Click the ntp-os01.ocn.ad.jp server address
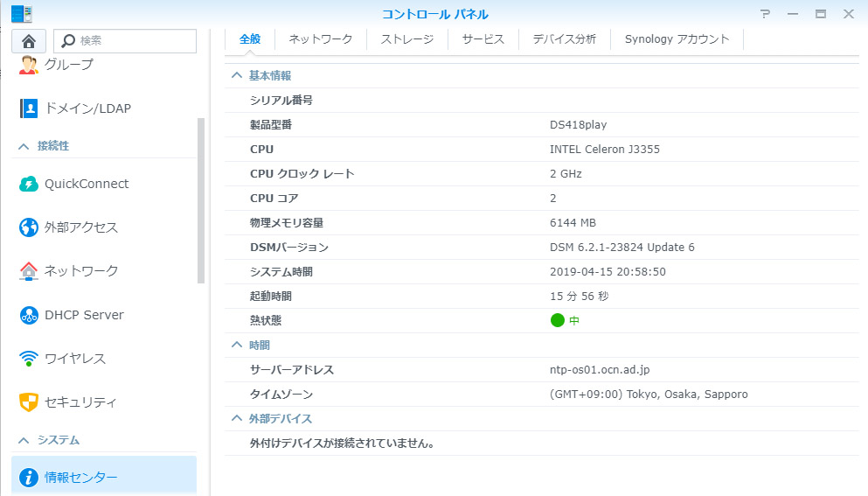 [x=600, y=370]
